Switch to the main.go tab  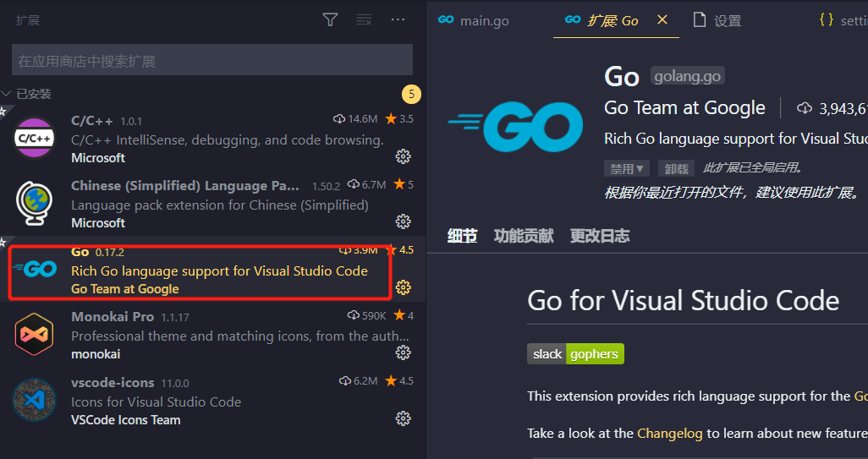[x=474, y=20]
